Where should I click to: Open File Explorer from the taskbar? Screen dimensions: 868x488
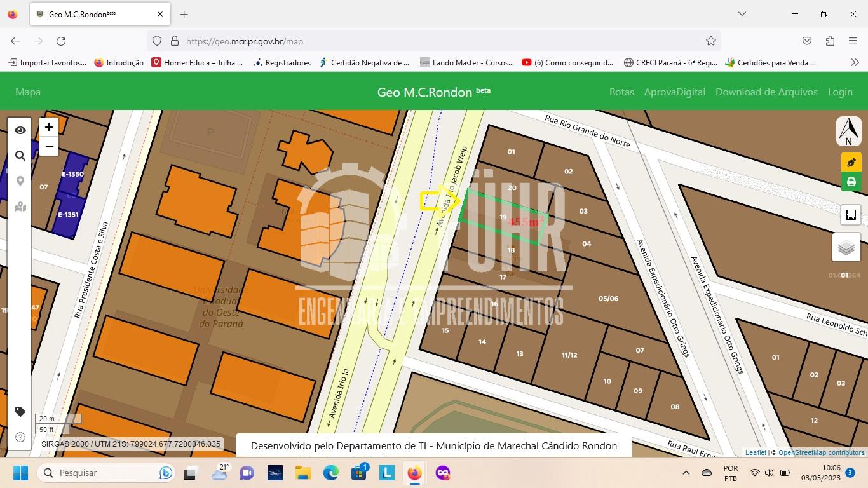click(302, 473)
